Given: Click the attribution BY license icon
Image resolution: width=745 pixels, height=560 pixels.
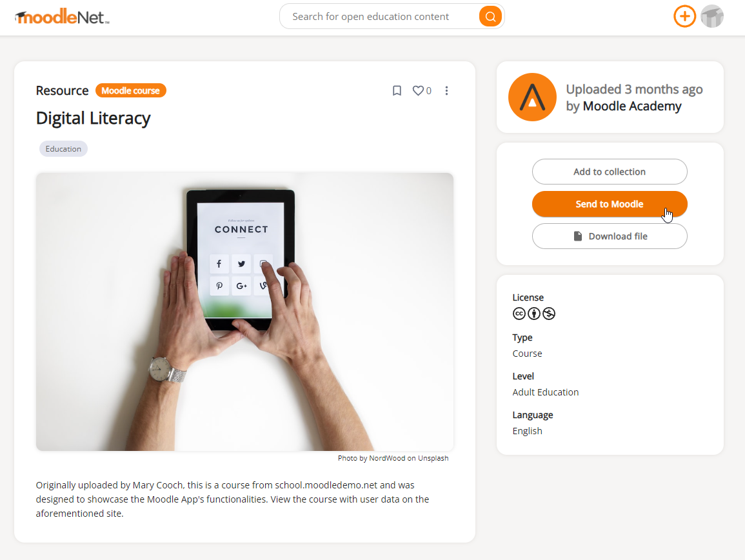Looking at the screenshot, I should click(534, 314).
